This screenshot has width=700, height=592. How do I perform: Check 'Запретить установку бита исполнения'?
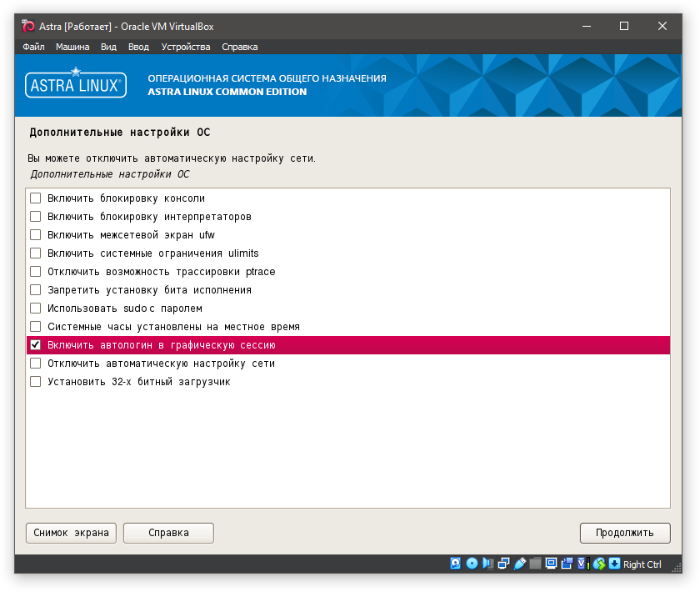point(35,289)
